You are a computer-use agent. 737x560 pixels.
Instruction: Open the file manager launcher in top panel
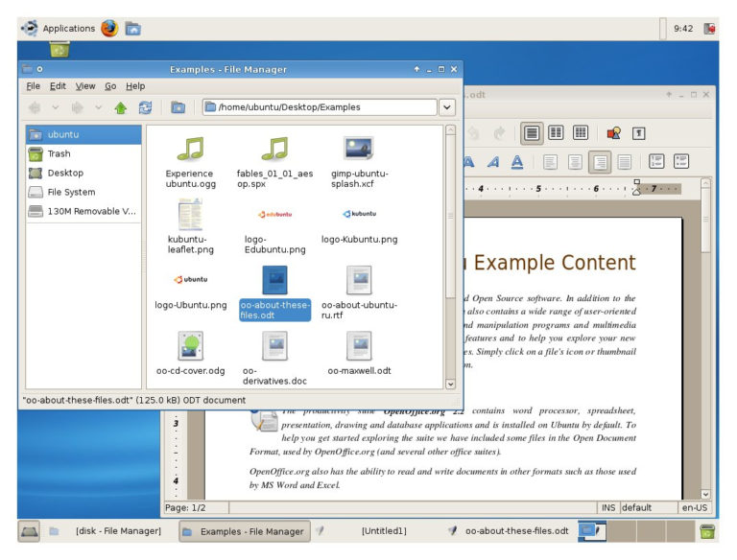(133, 29)
